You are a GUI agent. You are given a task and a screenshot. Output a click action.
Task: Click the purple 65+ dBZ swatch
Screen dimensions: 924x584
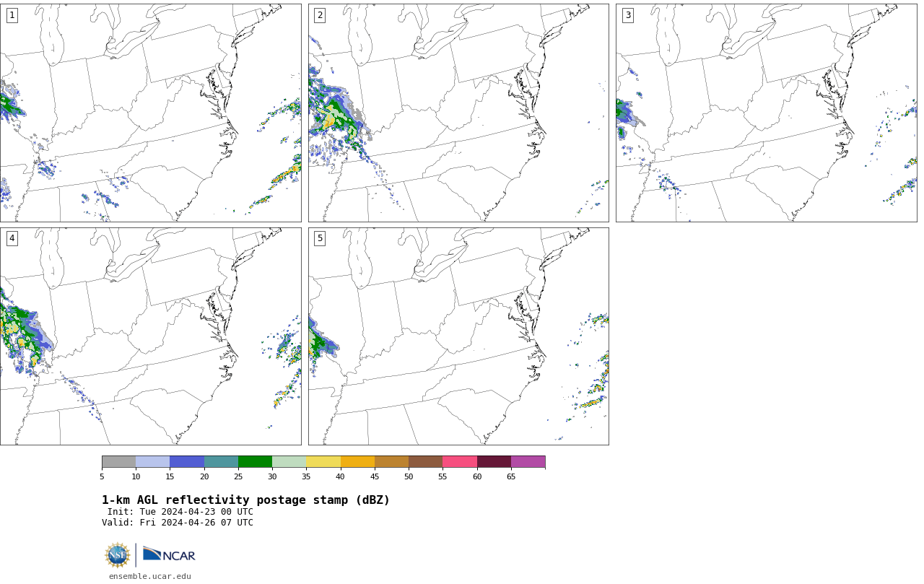pos(528,462)
